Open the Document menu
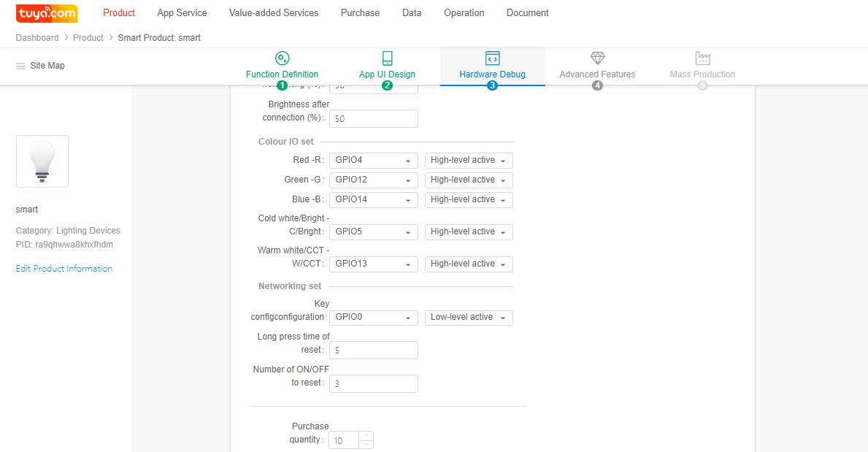Image resolution: width=868 pixels, height=452 pixels. 528,12
